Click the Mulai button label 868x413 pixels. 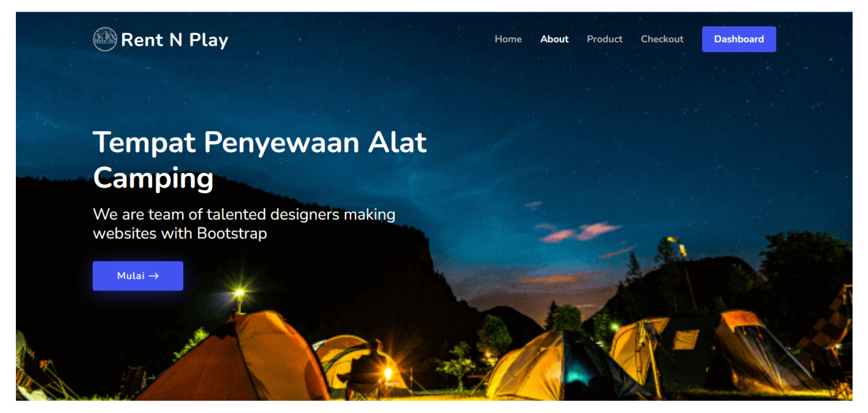point(131,276)
